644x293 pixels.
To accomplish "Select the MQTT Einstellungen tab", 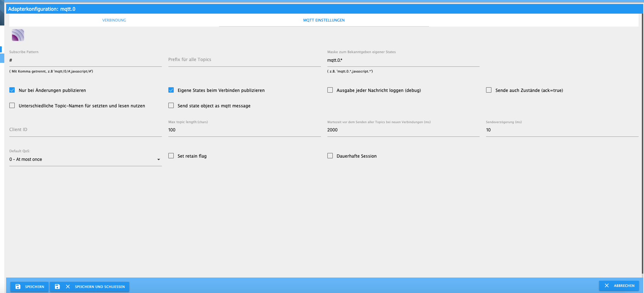I will (324, 20).
